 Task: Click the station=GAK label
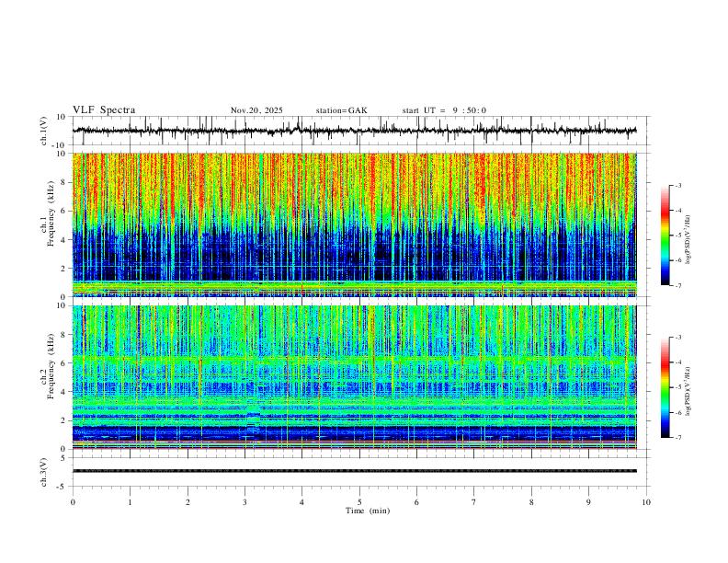pos(341,110)
